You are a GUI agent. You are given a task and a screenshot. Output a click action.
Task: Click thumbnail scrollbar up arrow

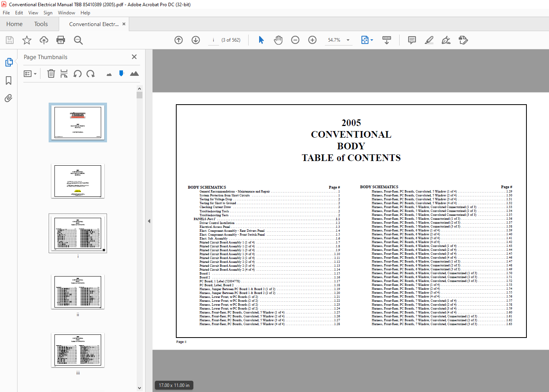pyautogui.click(x=140, y=89)
